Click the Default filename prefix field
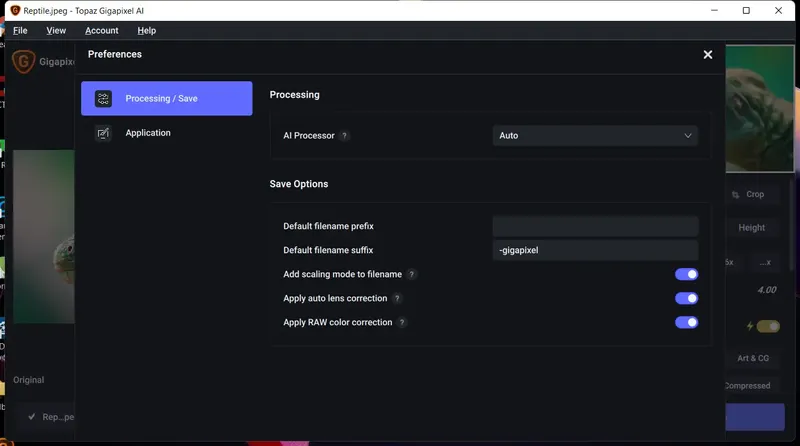Screen dimensions: 800x446 click(595, 226)
